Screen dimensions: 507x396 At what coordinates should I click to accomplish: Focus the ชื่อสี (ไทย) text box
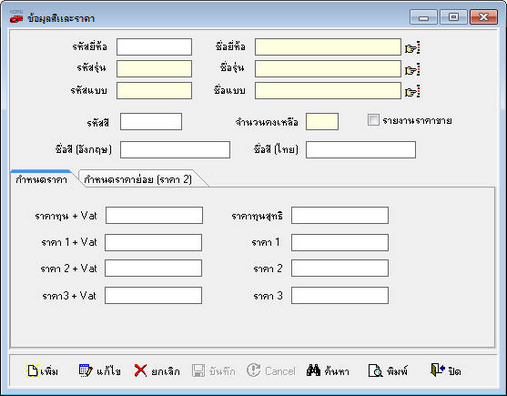[x=361, y=150]
